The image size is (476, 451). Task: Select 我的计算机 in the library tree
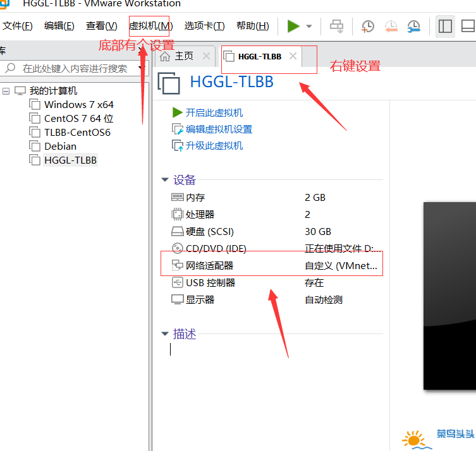pos(53,91)
